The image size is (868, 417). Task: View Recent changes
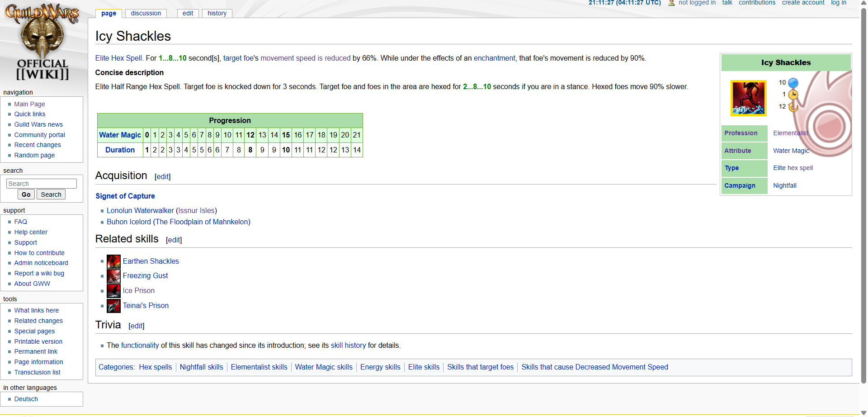coord(37,145)
